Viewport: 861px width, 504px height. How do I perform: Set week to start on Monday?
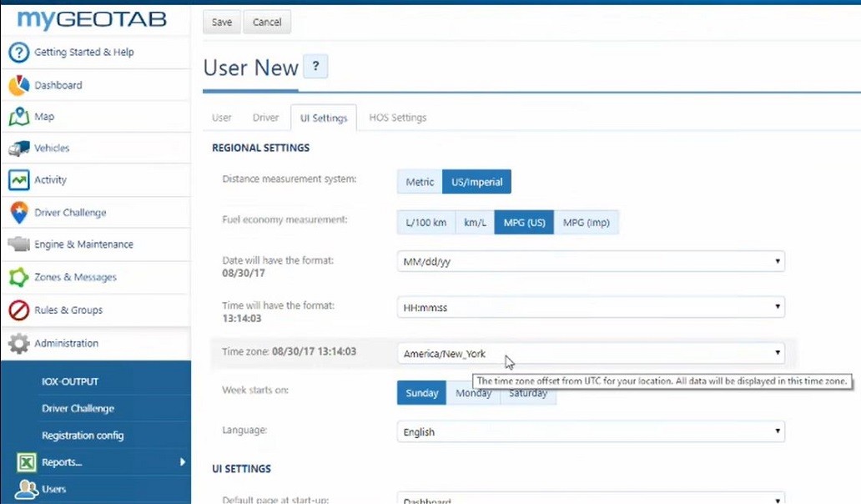pyautogui.click(x=473, y=393)
